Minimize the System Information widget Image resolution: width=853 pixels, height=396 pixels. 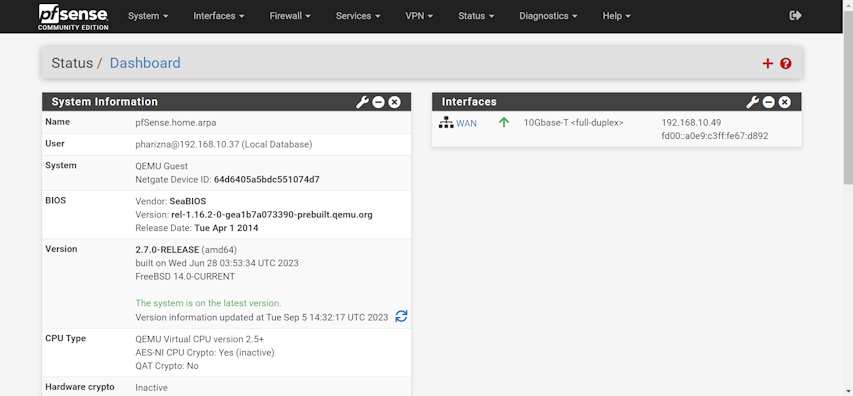[379, 102]
